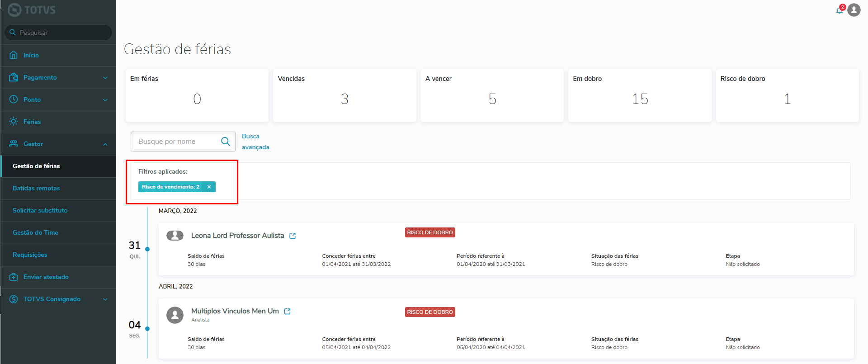Open external link icon for Multiplos Vinculos

(x=287, y=312)
